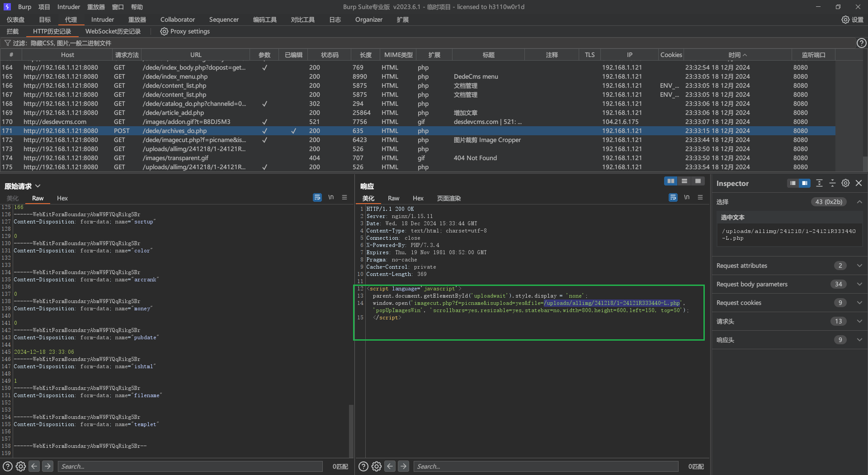
Task: Switch to the Intruder tab
Action: [x=103, y=19]
